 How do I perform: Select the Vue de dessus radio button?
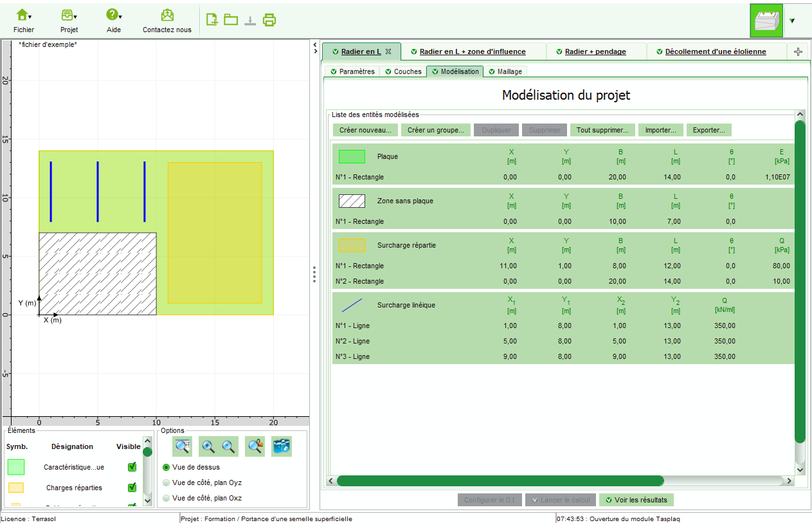tap(167, 467)
